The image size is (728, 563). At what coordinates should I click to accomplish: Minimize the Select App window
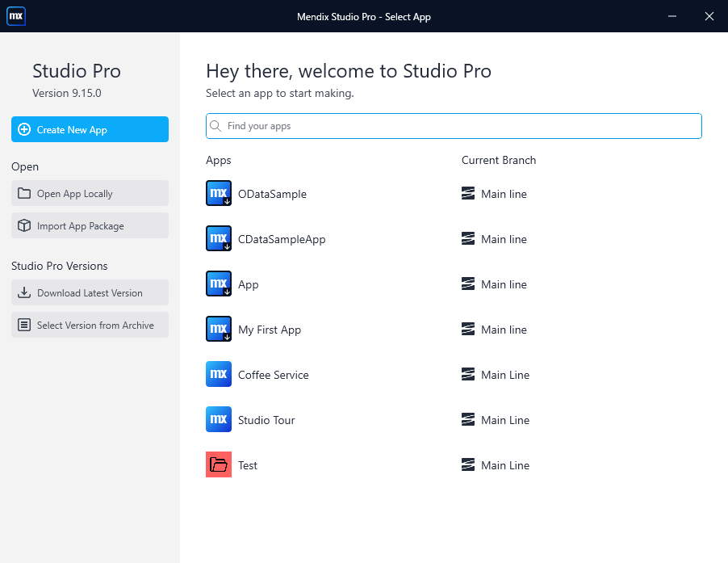tap(672, 16)
